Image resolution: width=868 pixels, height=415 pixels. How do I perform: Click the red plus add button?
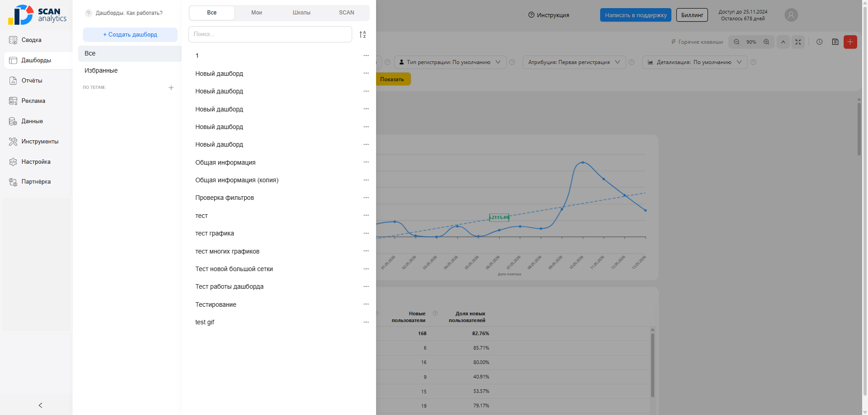tap(850, 42)
